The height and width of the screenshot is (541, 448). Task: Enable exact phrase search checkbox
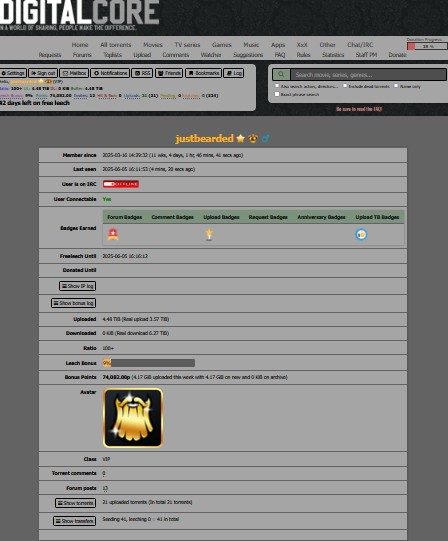(277, 94)
